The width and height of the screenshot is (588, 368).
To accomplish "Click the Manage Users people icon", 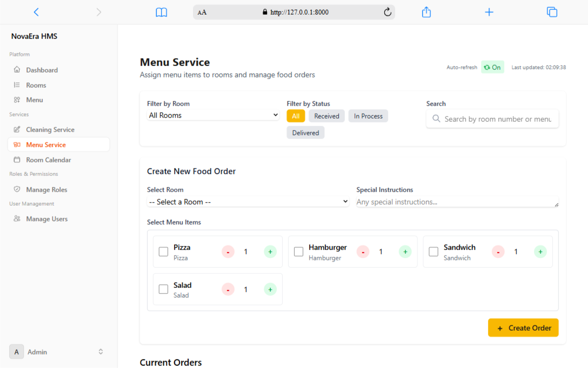I will (17, 219).
